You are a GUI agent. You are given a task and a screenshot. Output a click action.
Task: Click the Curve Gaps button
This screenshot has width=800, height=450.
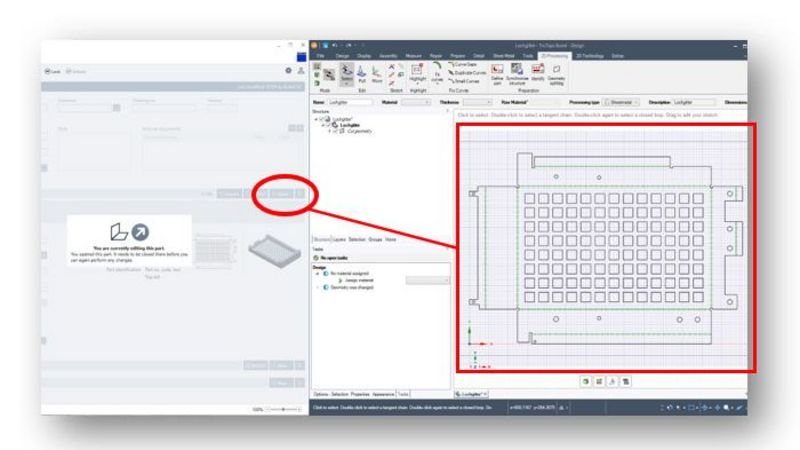[464, 64]
